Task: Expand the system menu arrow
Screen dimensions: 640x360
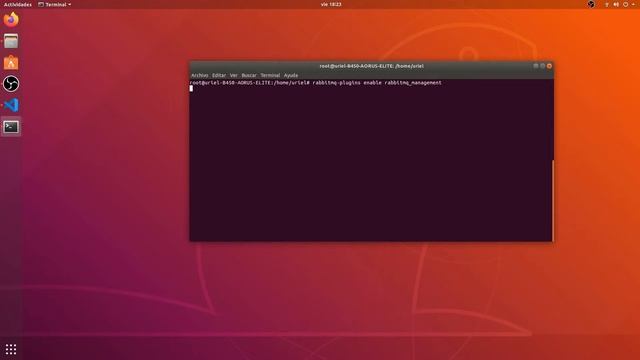Action: (633, 4)
